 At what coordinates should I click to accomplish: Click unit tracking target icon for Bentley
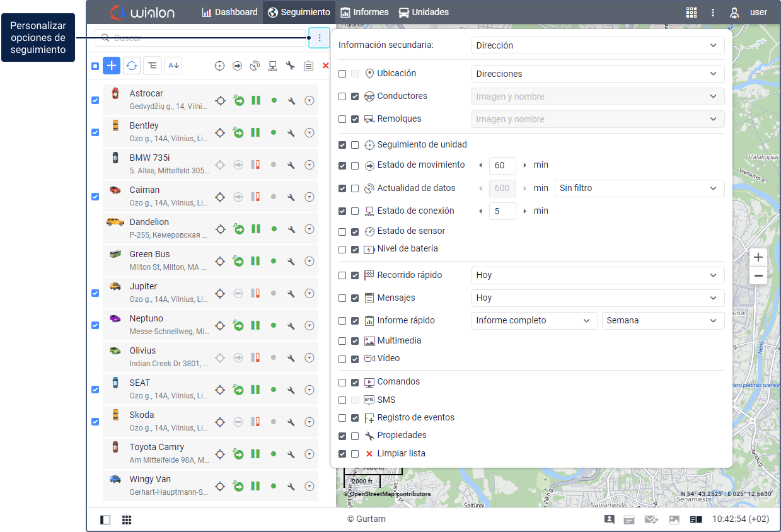click(x=220, y=132)
